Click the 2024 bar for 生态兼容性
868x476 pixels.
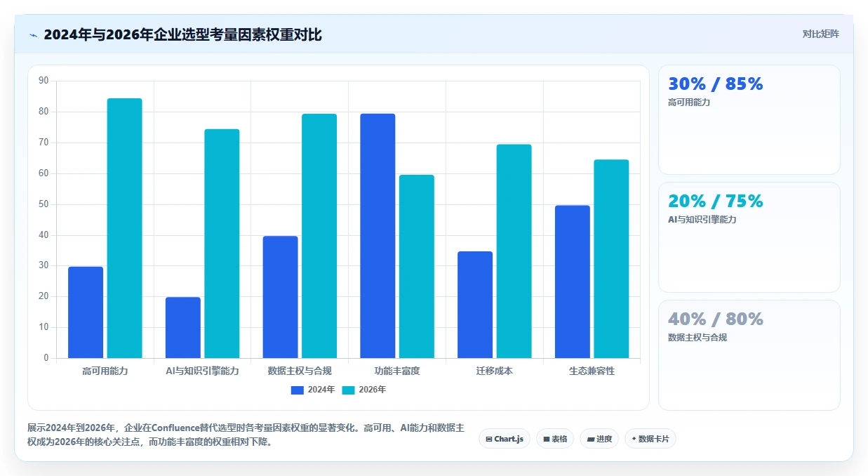point(573,282)
